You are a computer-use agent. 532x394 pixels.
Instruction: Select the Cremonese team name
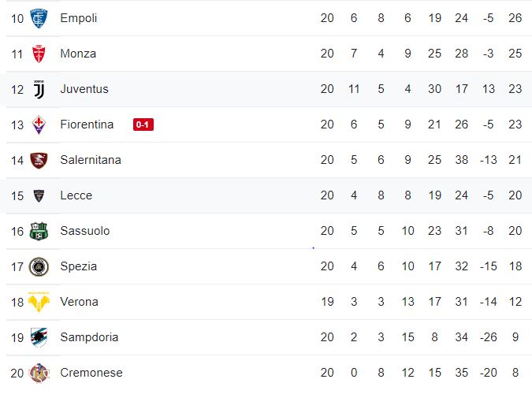tap(91, 373)
